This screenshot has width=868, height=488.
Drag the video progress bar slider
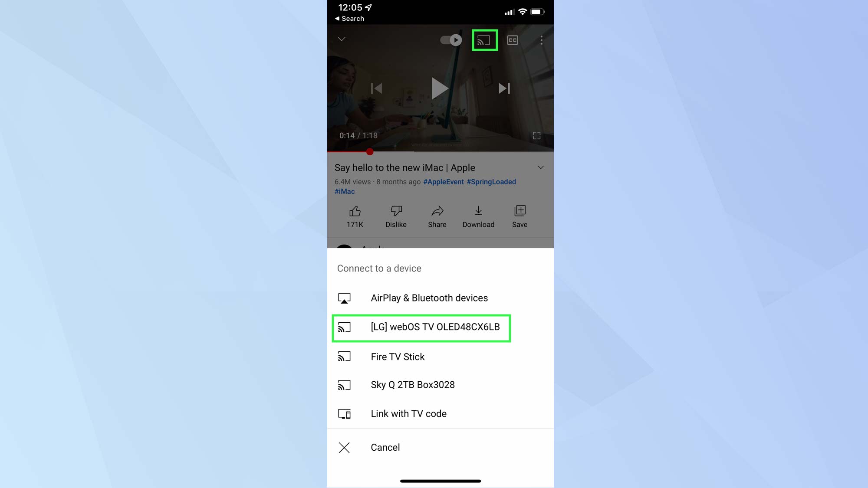pyautogui.click(x=370, y=151)
